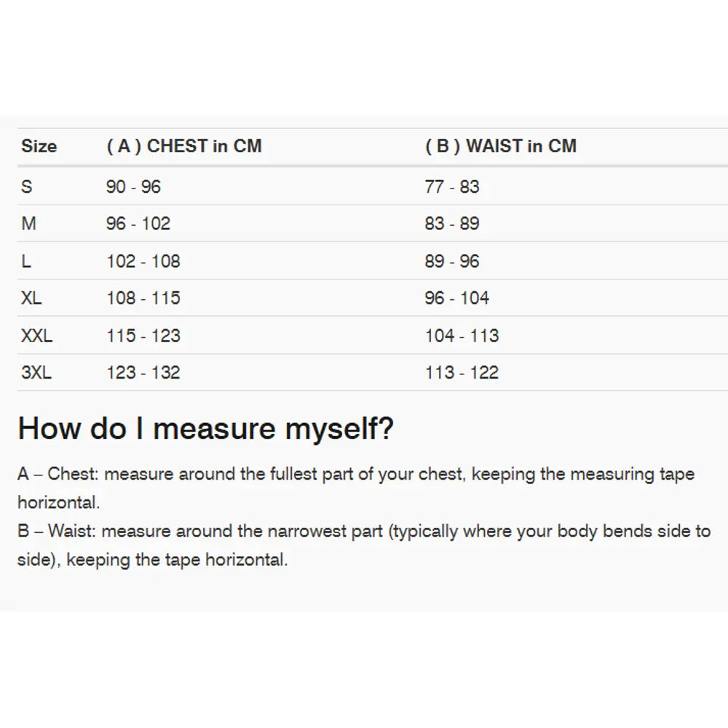This screenshot has width=728, height=728.
Task: Select chest value 115 - 123
Action: click(x=143, y=336)
